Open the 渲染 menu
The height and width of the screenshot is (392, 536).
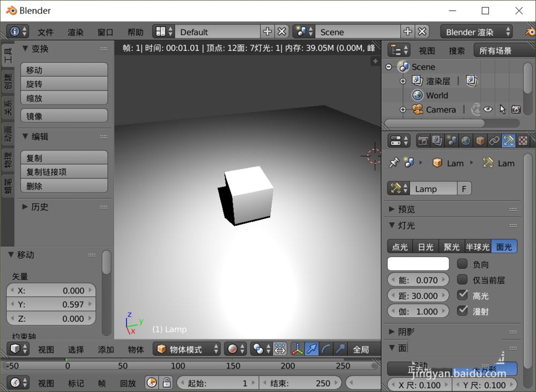pyautogui.click(x=75, y=32)
